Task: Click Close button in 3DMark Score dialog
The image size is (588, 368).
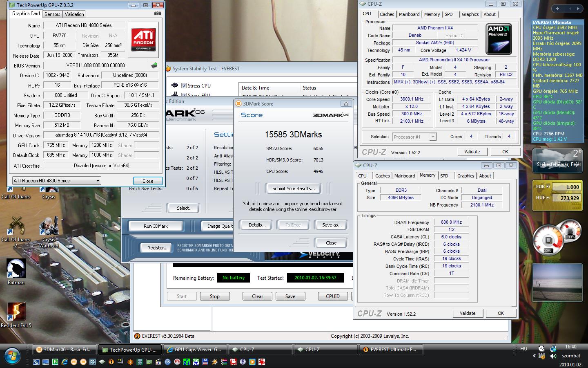Action: (x=331, y=242)
